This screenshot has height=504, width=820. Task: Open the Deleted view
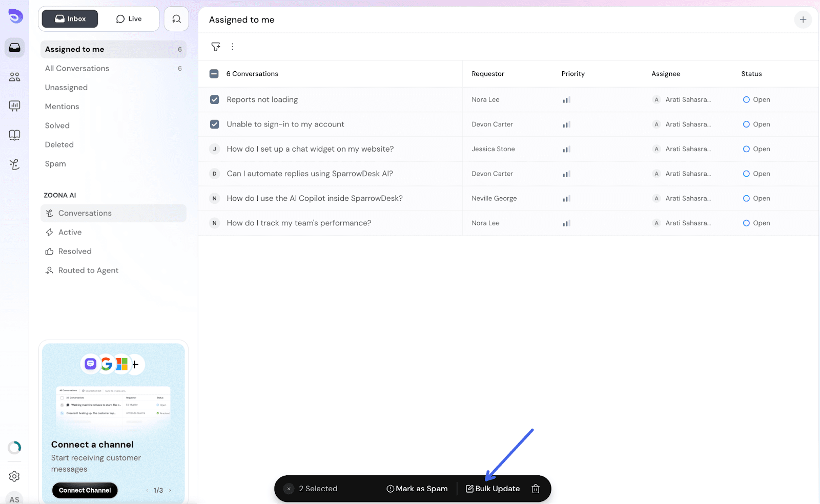[113, 144]
